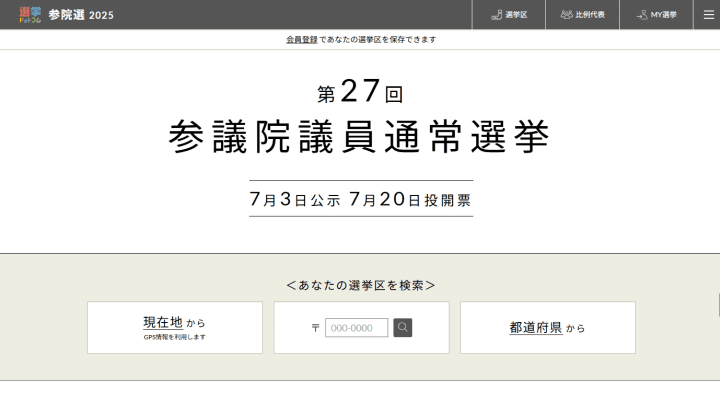
Task: Search from 現在地 using current location
Action: [x=174, y=327]
